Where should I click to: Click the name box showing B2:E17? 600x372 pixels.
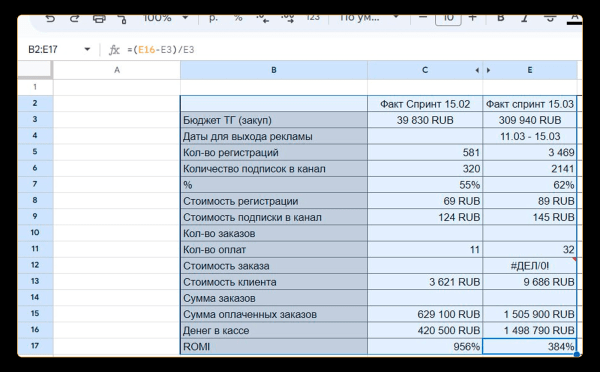(43, 49)
